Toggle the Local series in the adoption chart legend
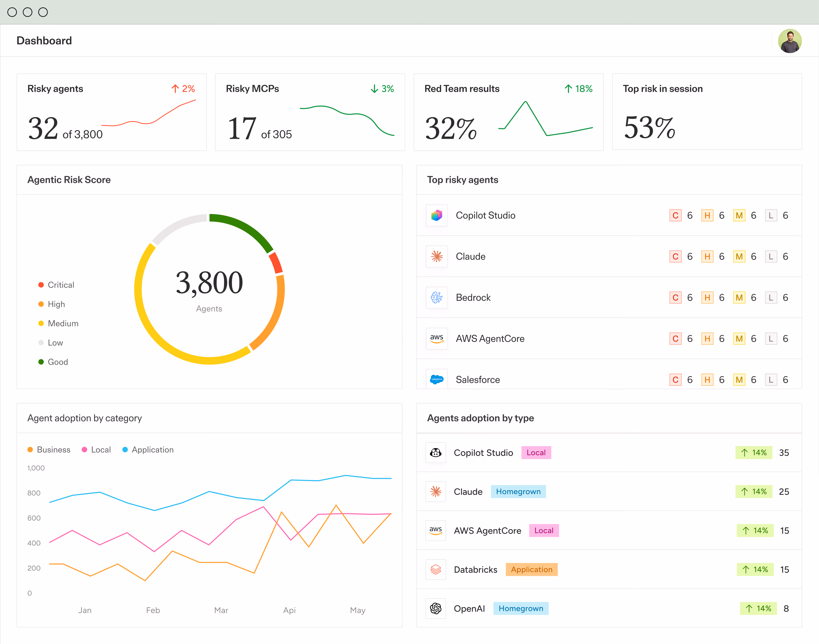 (x=97, y=449)
